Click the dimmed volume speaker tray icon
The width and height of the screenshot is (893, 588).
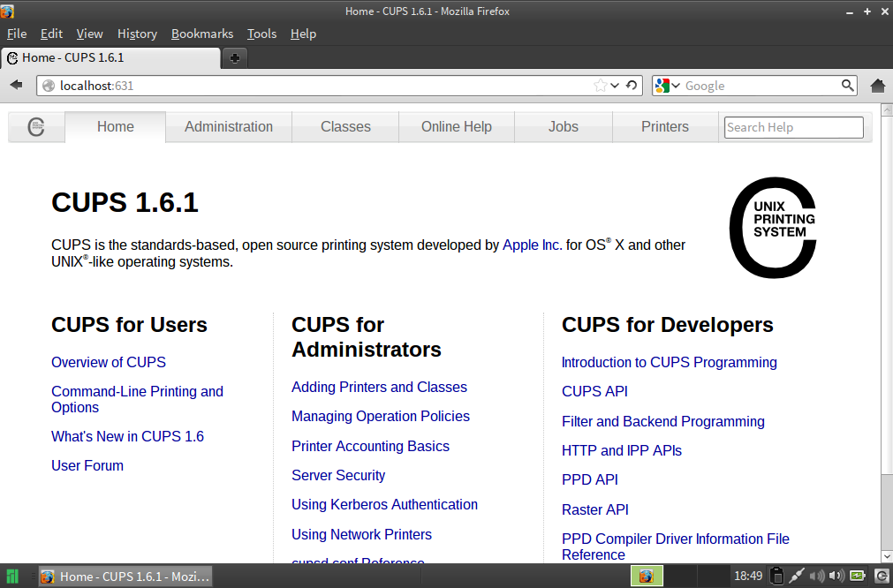pyautogui.click(x=817, y=576)
